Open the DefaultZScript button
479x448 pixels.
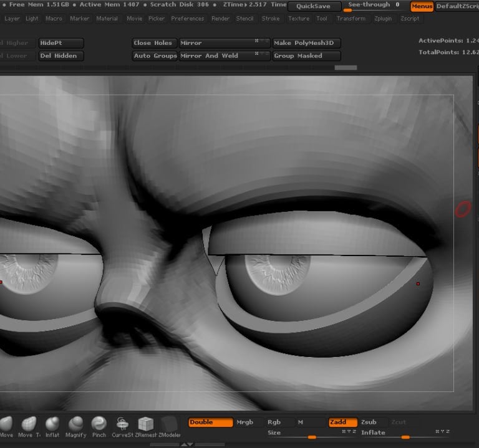(x=457, y=6)
